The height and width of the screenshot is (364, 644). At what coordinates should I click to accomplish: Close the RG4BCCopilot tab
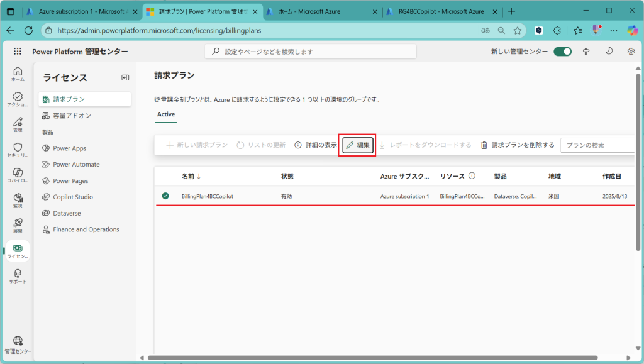click(494, 12)
